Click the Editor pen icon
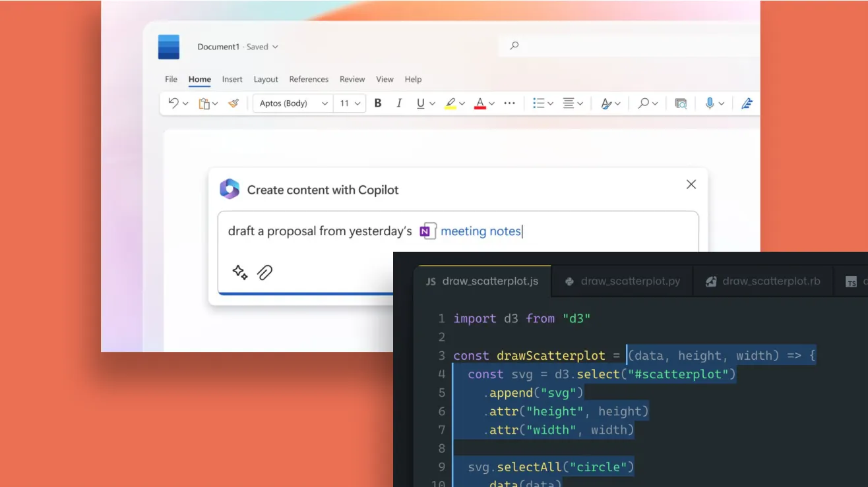The height and width of the screenshot is (487, 868). pyautogui.click(x=747, y=103)
